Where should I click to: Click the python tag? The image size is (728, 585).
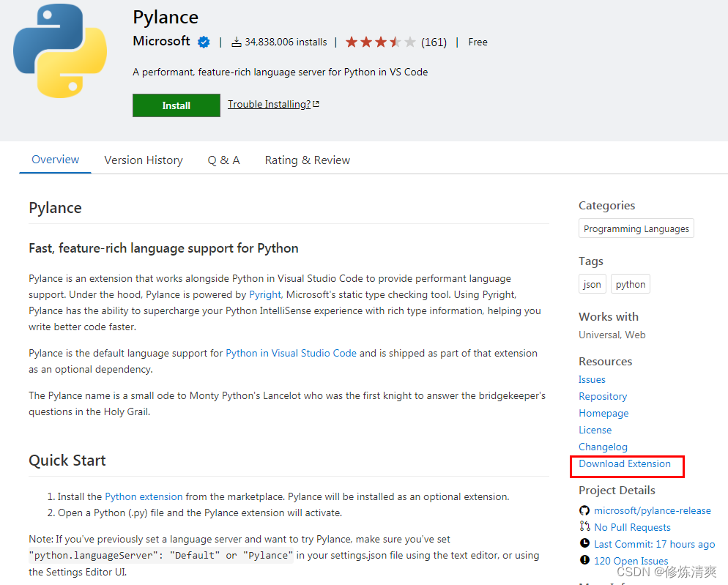631,284
